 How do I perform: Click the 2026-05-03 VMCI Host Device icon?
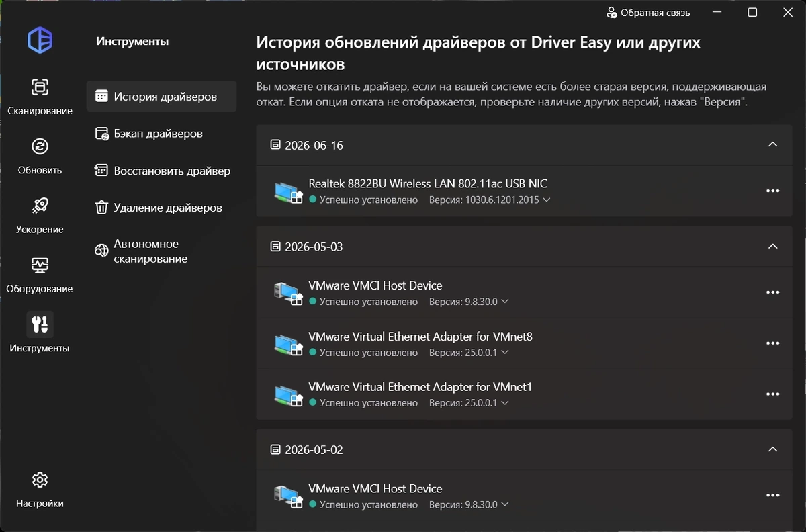[289, 293]
